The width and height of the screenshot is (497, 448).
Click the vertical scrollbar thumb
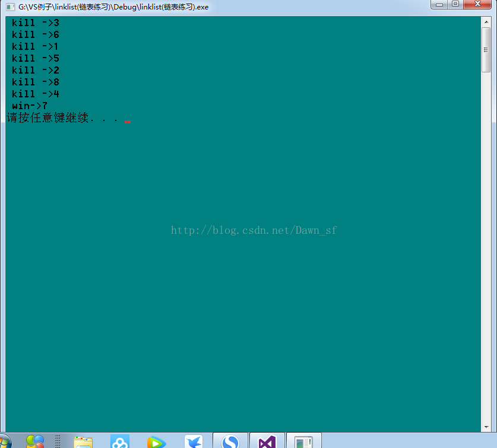486,50
